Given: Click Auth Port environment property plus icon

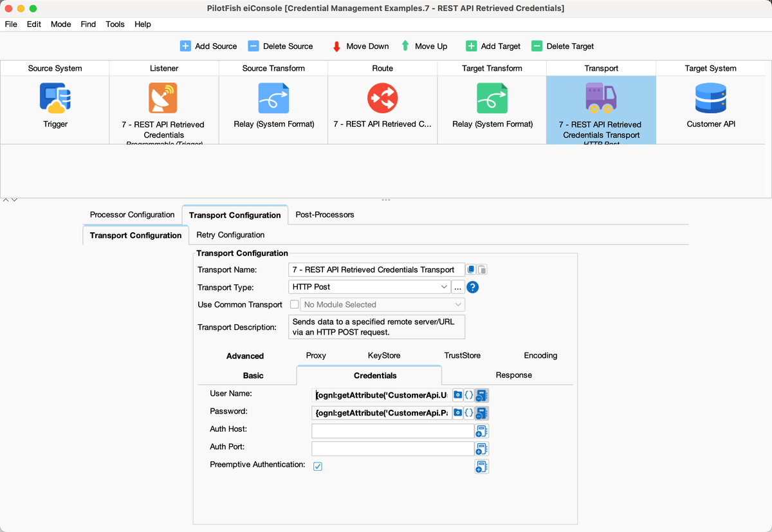Looking at the screenshot, I should click(x=482, y=448).
